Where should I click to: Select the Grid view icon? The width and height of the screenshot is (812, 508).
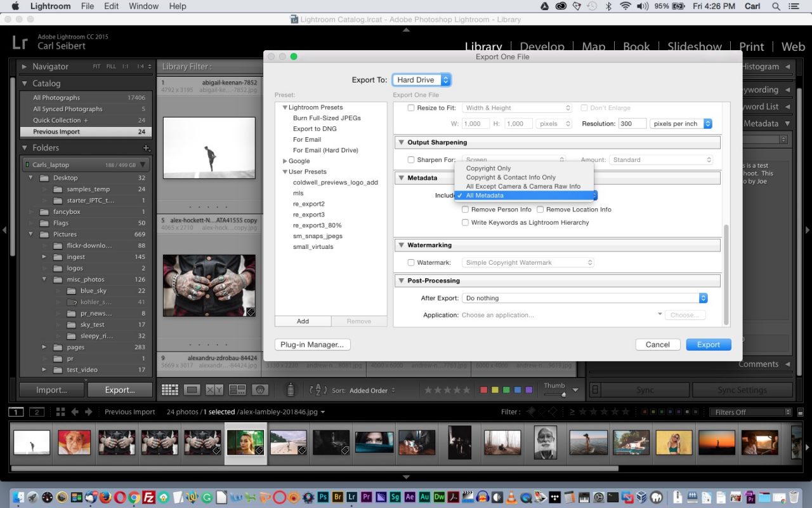tap(169, 389)
